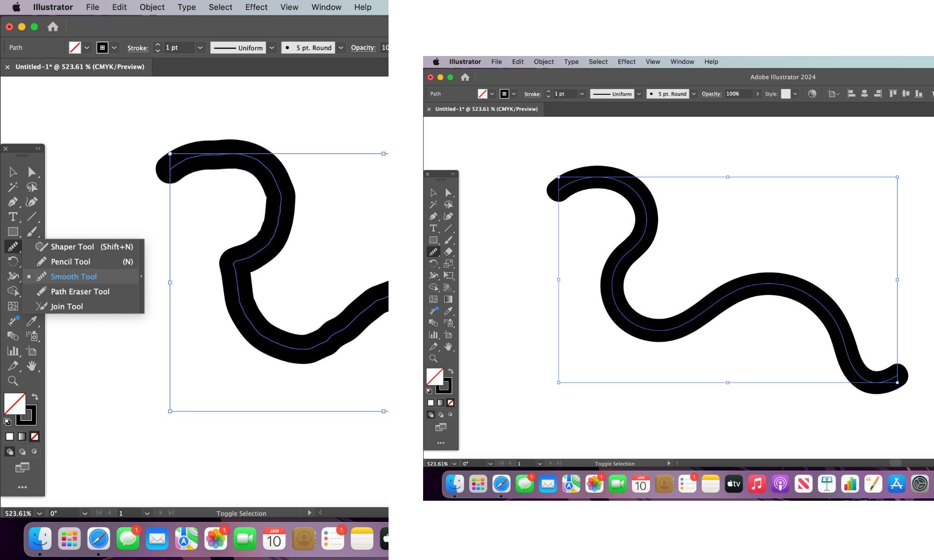Select the Type tool
Screen dimensions: 934x560
point(13,217)
